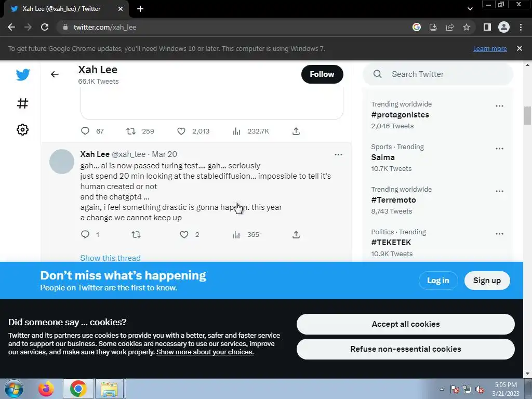Open more options for Salma trend
Viewport: 532px width, 399px height.
coord(499,149)
